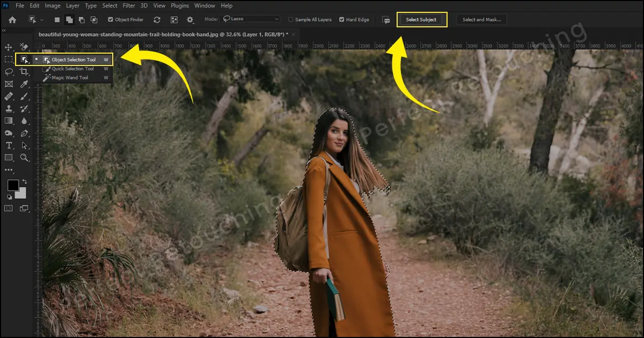Select the Crop tool
The height and width of the screenshot is (338, 644).
point(24,71)
